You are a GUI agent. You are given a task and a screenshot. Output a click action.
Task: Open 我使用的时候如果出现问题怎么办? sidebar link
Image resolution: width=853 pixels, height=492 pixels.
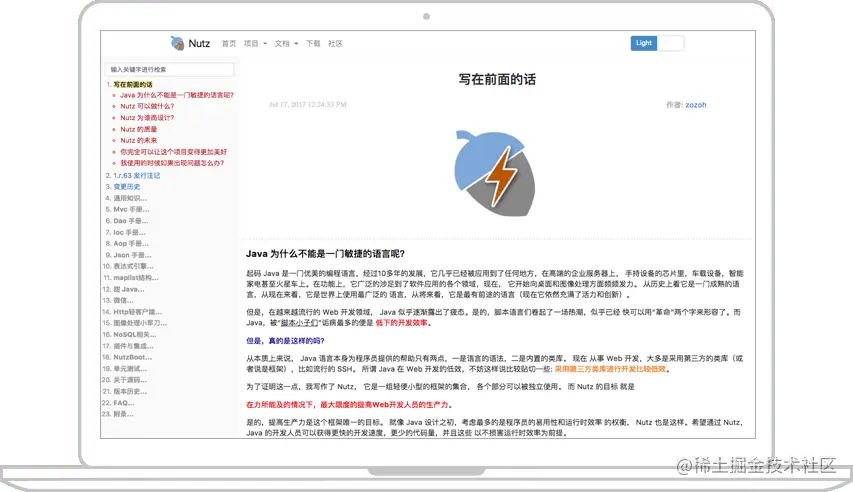(x=172, y=163)
